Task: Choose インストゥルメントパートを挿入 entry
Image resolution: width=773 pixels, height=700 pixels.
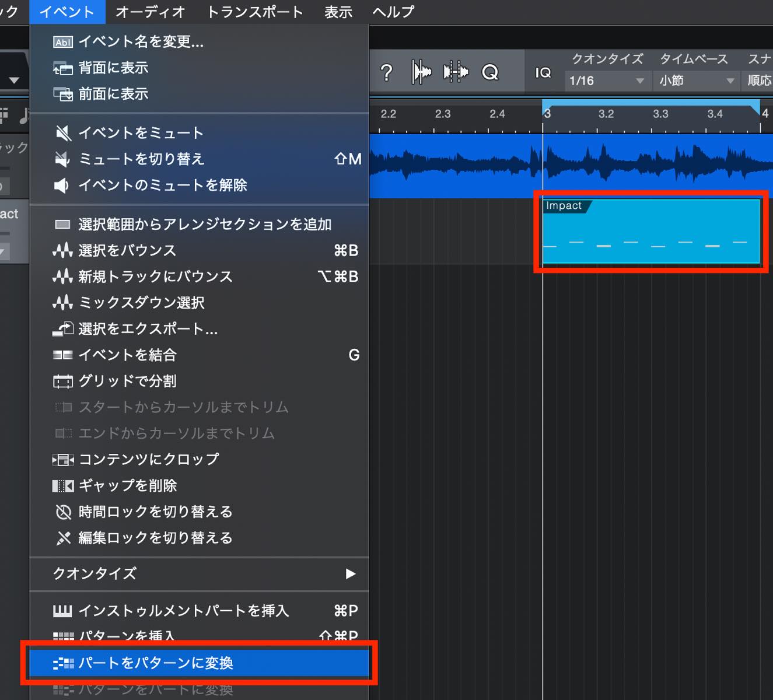Action: 199,611
